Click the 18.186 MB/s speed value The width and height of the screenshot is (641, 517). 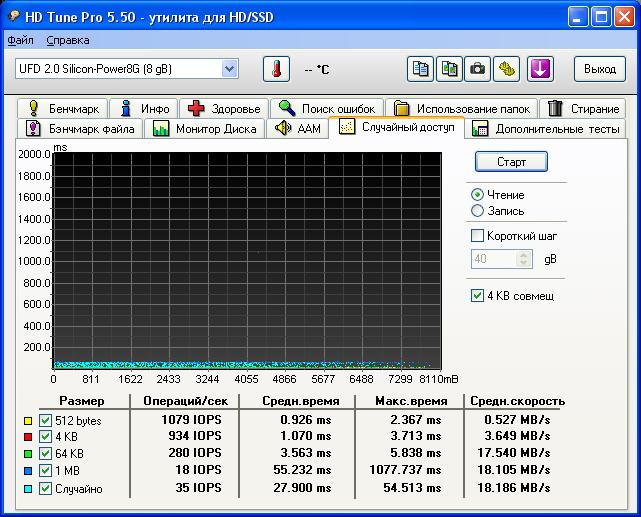point(513,488)
